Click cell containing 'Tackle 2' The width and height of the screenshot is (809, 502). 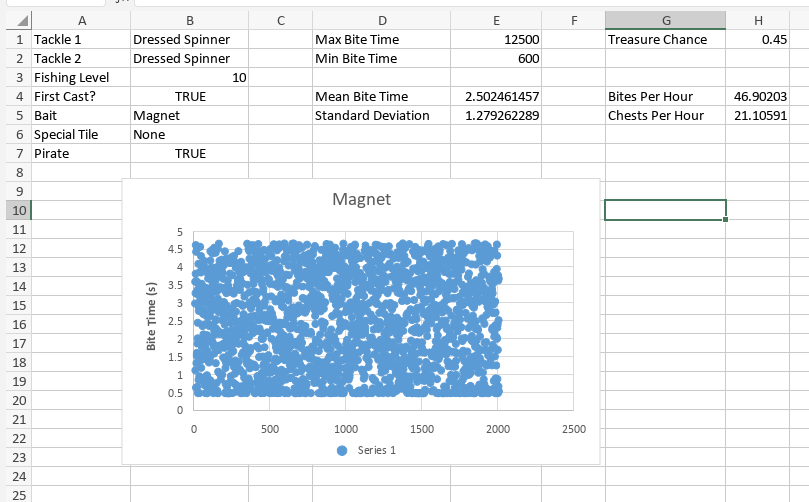82,59
